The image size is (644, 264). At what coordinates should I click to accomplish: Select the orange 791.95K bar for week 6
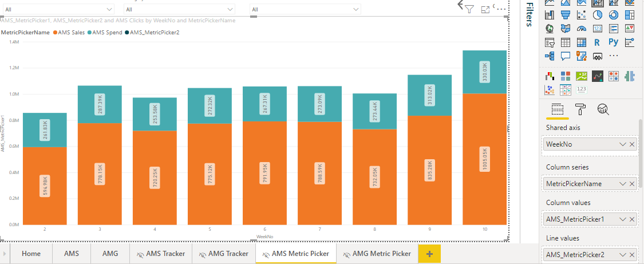(x=264, y=173)
